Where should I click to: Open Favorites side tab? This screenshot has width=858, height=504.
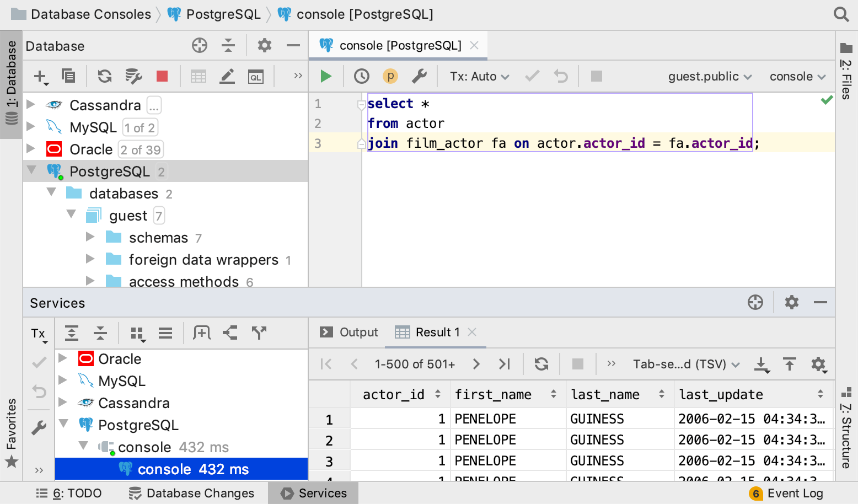pos(11,433)
